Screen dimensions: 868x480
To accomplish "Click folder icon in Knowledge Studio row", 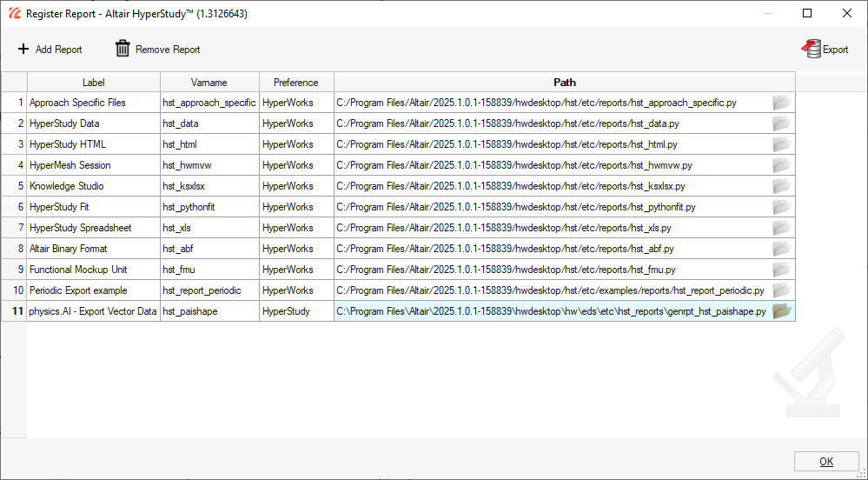I will [x=782, y=186].
